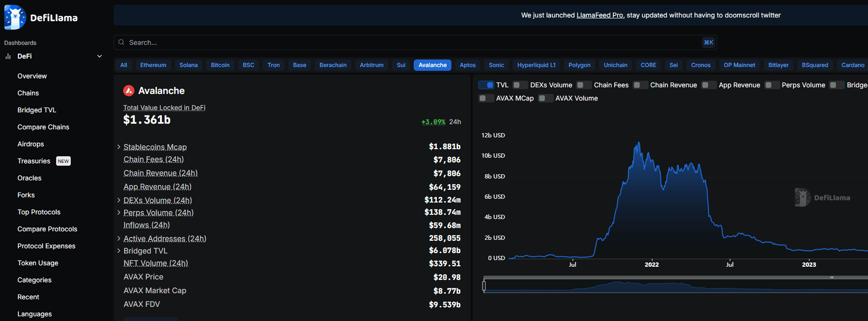Switch to the CORE chain tab

coord(649,65)
